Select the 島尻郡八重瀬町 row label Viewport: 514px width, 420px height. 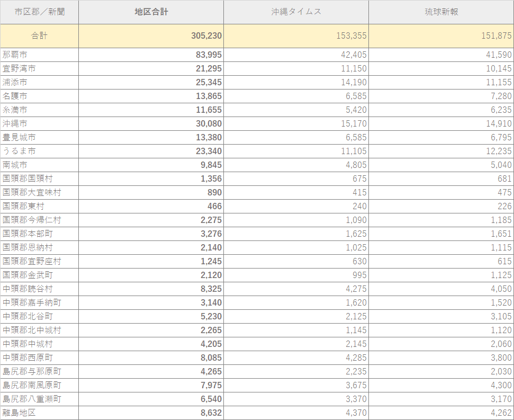coord(32,399)
